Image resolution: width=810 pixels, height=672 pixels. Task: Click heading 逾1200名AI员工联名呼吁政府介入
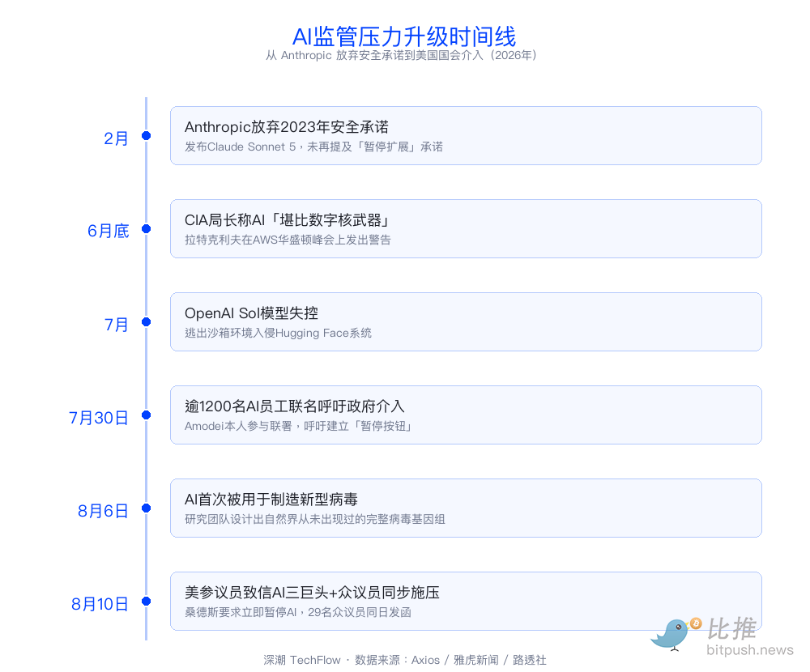pos(295,406)
